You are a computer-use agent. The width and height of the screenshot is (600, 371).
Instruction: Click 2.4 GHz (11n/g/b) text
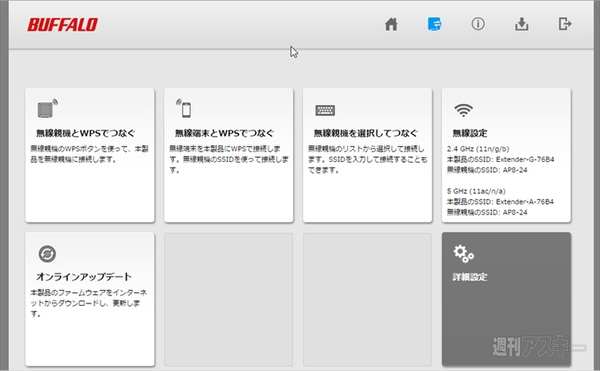coord(478,149)
